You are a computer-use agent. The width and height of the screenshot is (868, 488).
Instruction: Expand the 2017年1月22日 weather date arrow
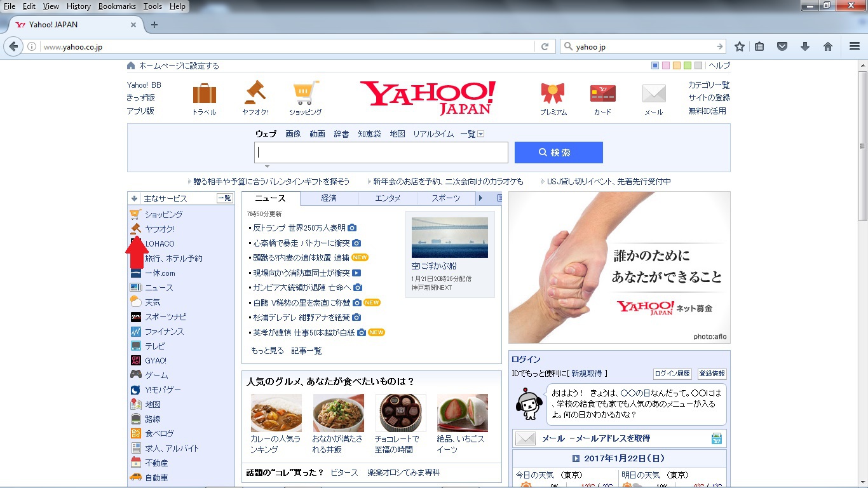pyautogui.click(x=576, y=458)
